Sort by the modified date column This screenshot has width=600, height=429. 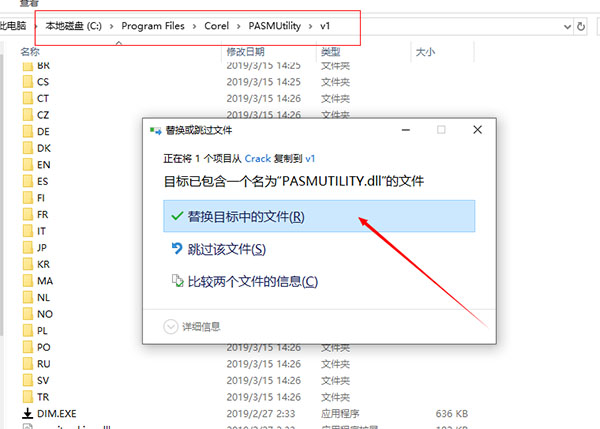coord(245,52)
